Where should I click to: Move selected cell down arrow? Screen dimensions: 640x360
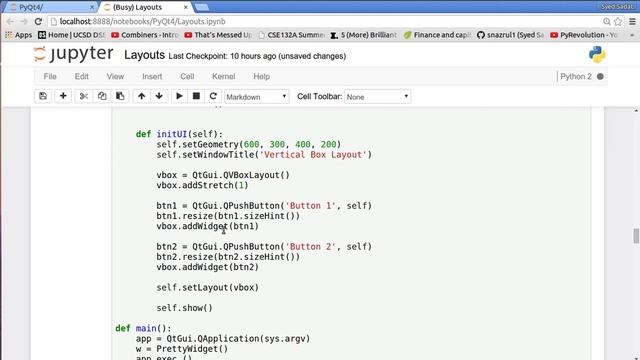coord(159,96)
